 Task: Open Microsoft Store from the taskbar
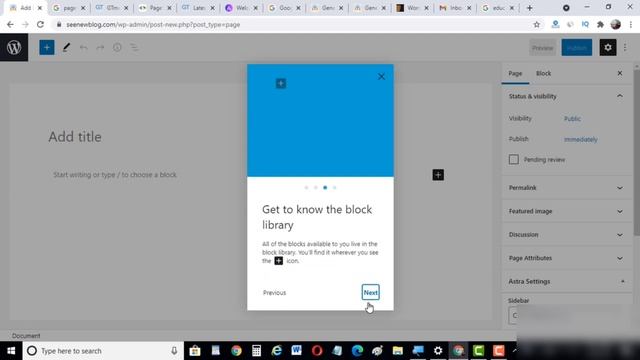click(195, 351)
